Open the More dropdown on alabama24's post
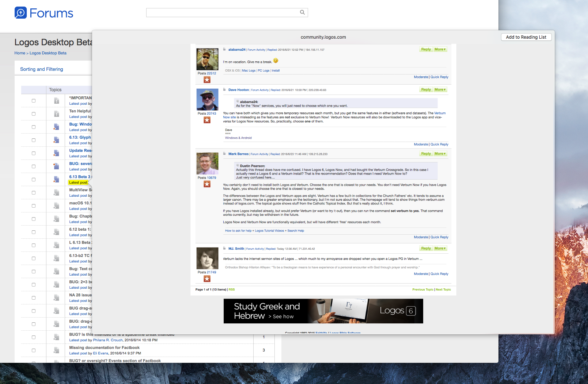 (440, 49)
